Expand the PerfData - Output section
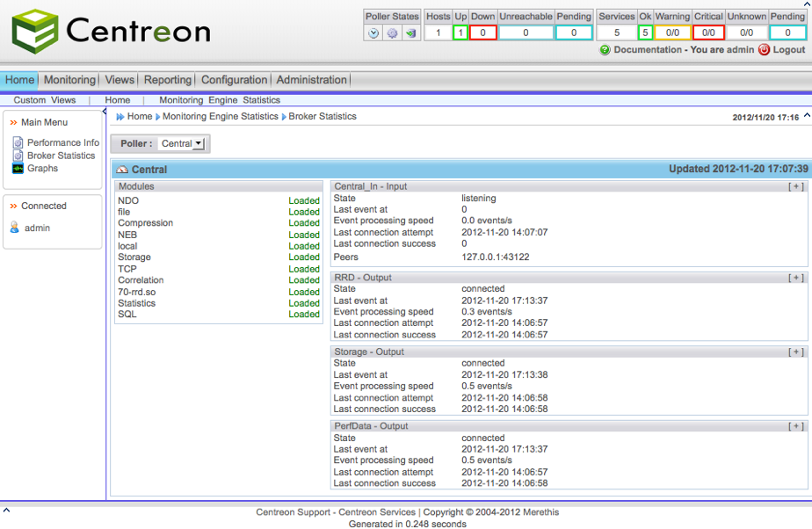812x529 pixels. (x=796, y=426)
